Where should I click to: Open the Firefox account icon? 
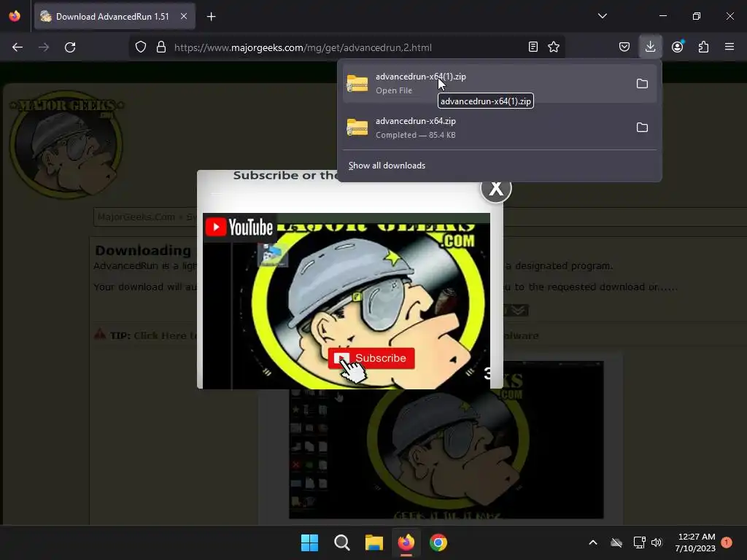point(677,47)
